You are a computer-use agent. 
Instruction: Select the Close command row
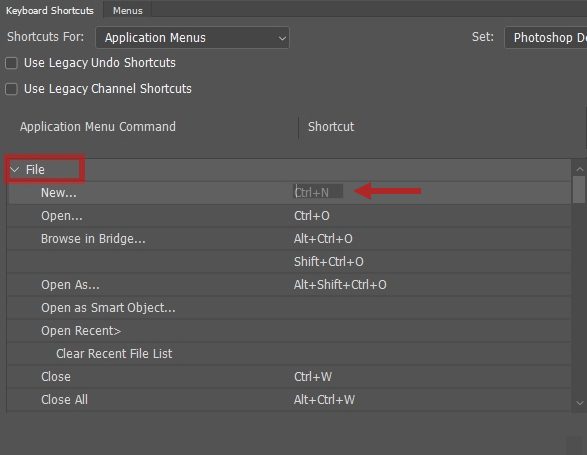click(x=289, y=377)
